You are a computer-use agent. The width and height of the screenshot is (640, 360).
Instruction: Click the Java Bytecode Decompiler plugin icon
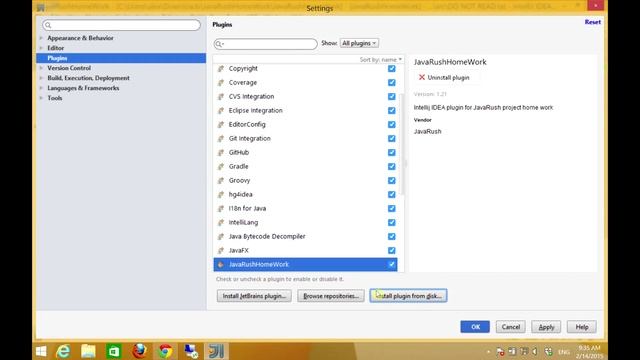click(221, 237)
